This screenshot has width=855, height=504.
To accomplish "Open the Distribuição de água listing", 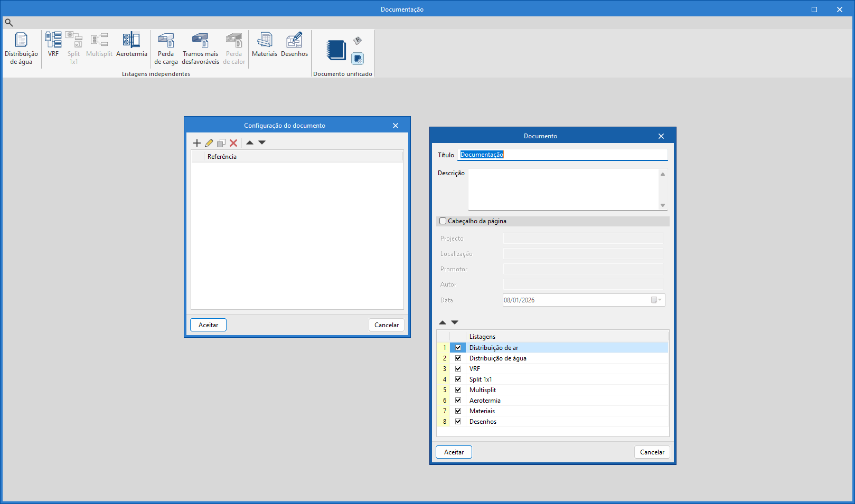I will pyautogui.click(x=21, y=49).
